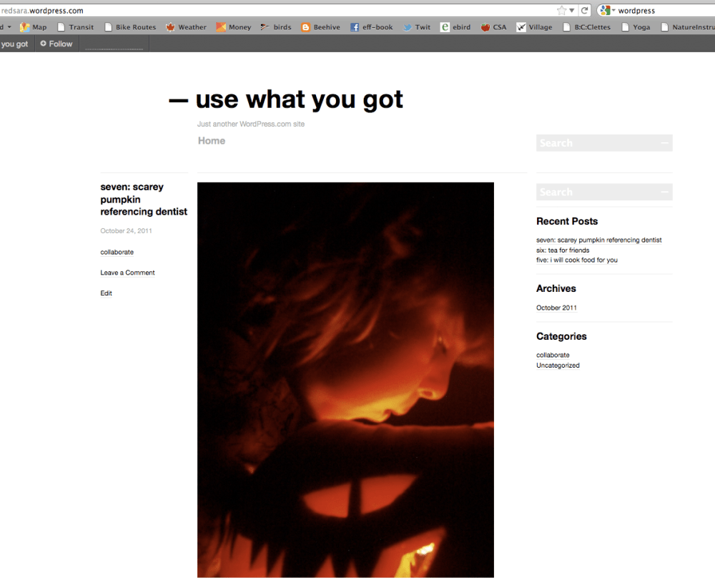Open the ebird bookmark
Screen dimensions: 715x588
click(x=455, y=27)
